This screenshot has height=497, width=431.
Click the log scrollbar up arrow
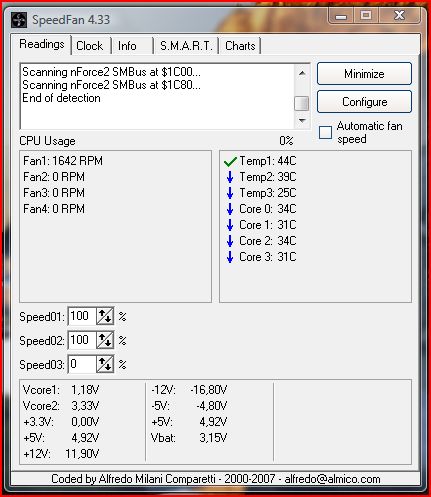click(302, 73)
